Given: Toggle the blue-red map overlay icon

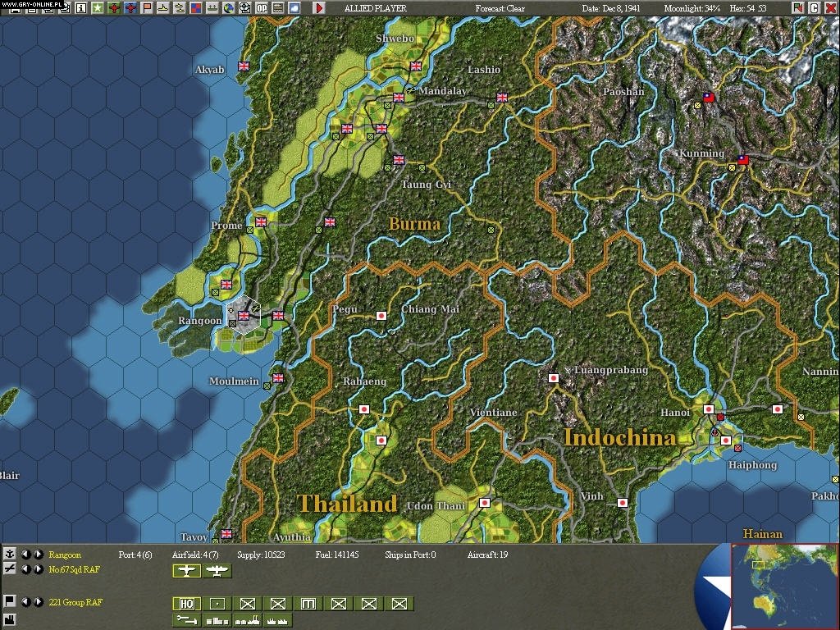Looking at the screenshot, I should point(194,7).
